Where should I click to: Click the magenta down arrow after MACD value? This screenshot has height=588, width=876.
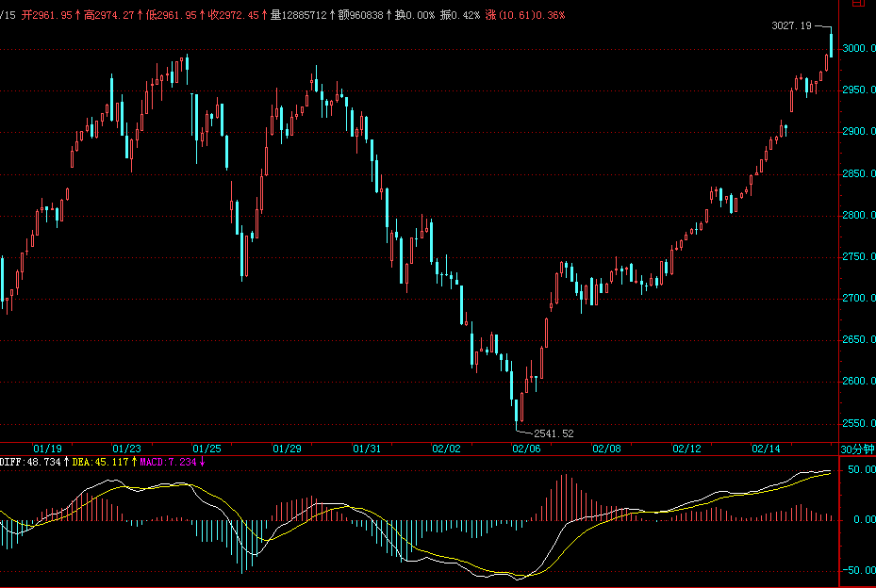pos(202,462)
